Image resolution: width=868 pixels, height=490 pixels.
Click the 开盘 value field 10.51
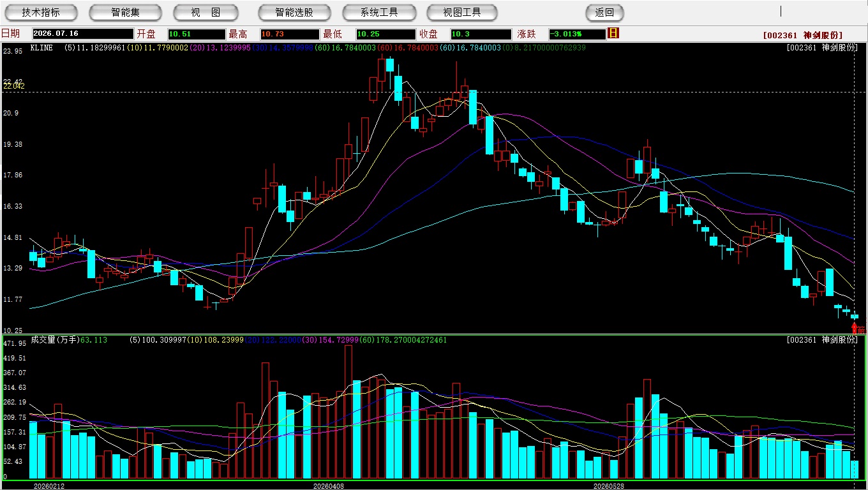[197, 34]
